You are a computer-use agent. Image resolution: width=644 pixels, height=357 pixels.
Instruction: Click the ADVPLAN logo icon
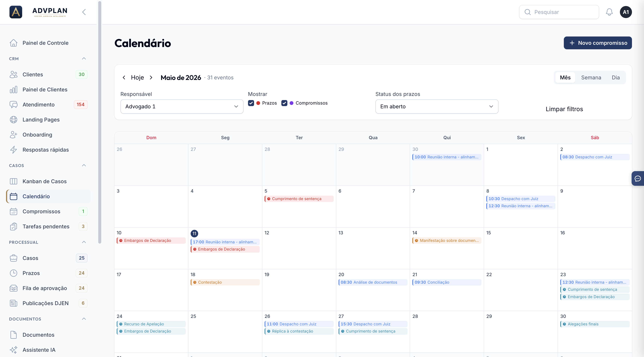[x=16, y=12]
